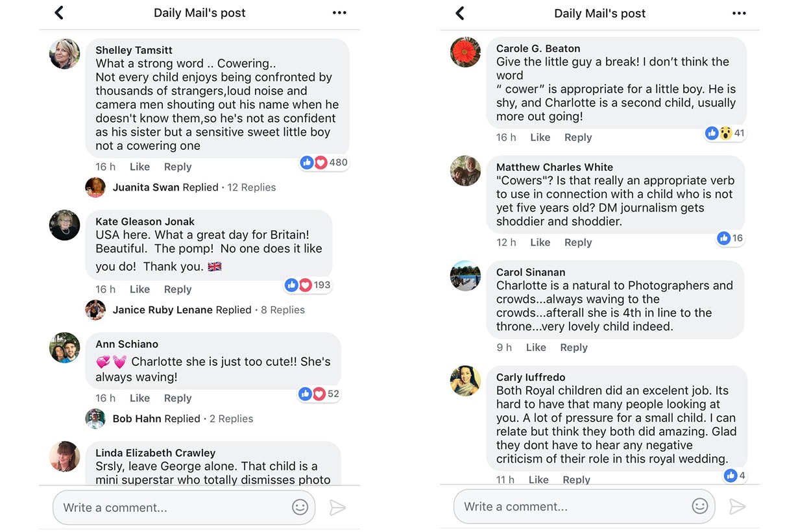798x532 pixels.
Task: Click the heart reaction on Ann Schiano's comment
Action: [319, 393]
